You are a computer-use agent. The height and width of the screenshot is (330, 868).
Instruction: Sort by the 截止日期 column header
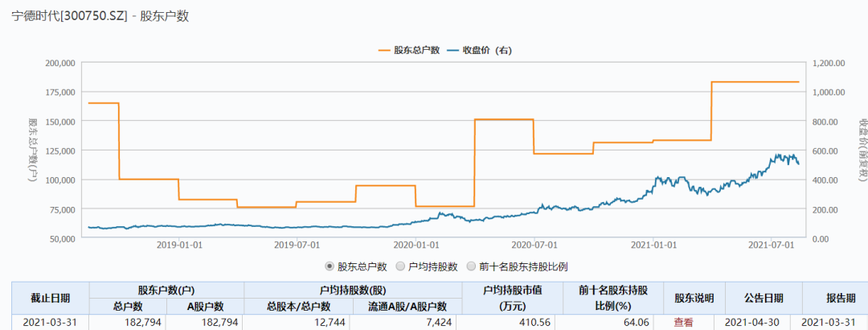[50, 298]
